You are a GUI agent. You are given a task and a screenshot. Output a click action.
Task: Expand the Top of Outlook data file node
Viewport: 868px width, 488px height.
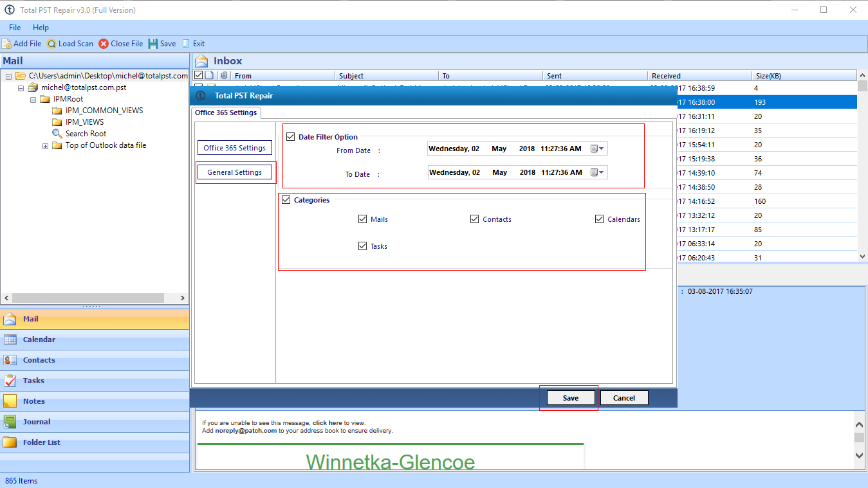pyautogui.click(x=46, y=145)
